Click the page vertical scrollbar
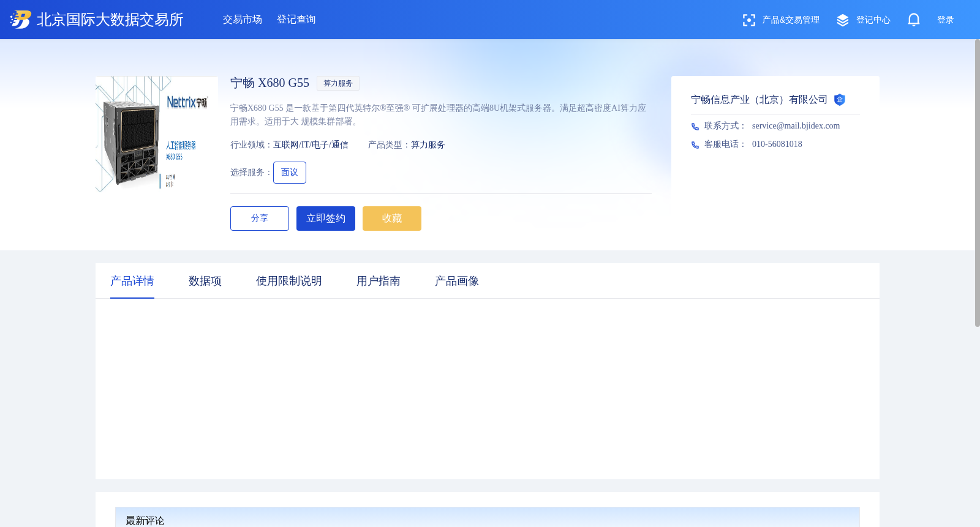Viewport: 980px width, 527px height. 977,182
